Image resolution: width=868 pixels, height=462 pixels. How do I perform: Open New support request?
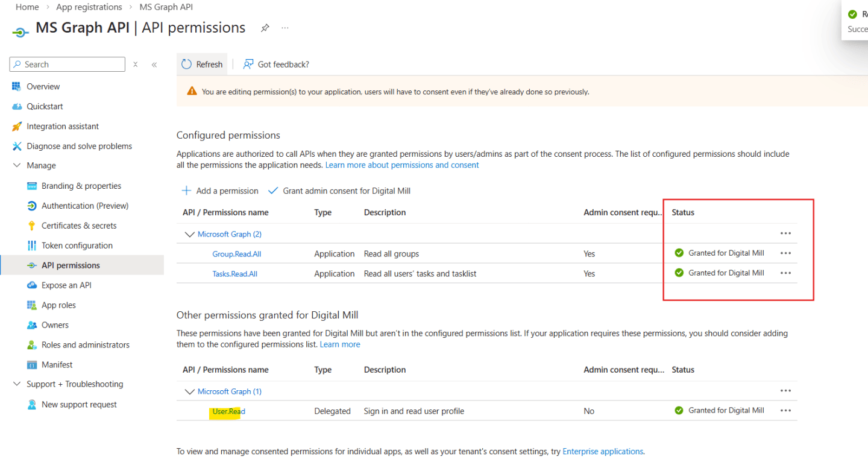(79, 405)
